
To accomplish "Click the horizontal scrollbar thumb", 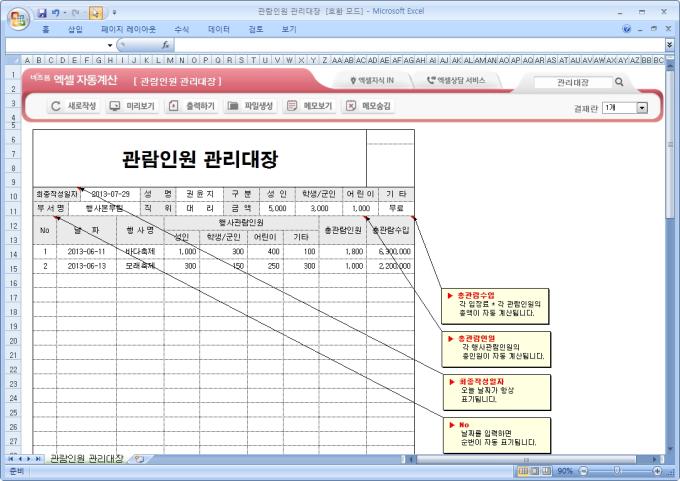I will click(x=526, y=459).
